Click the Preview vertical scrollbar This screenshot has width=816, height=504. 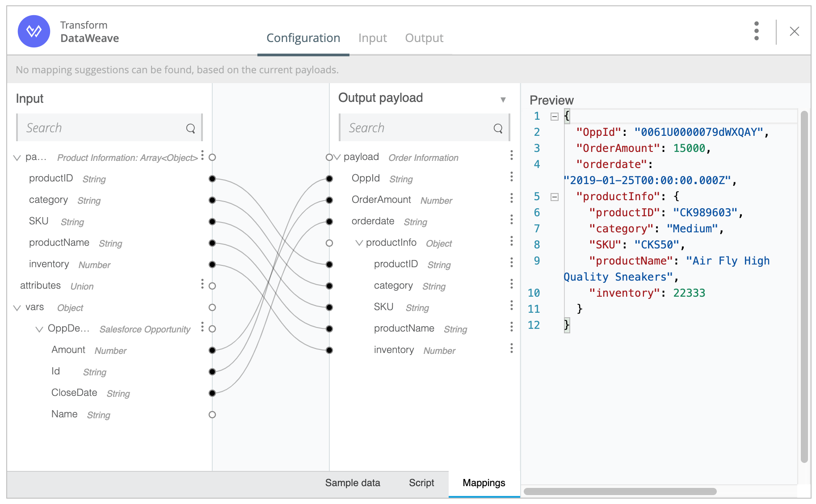click(x=804, y=286)
